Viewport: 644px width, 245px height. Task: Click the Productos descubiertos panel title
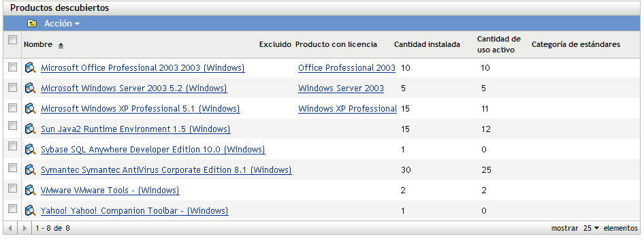[59, 7]
